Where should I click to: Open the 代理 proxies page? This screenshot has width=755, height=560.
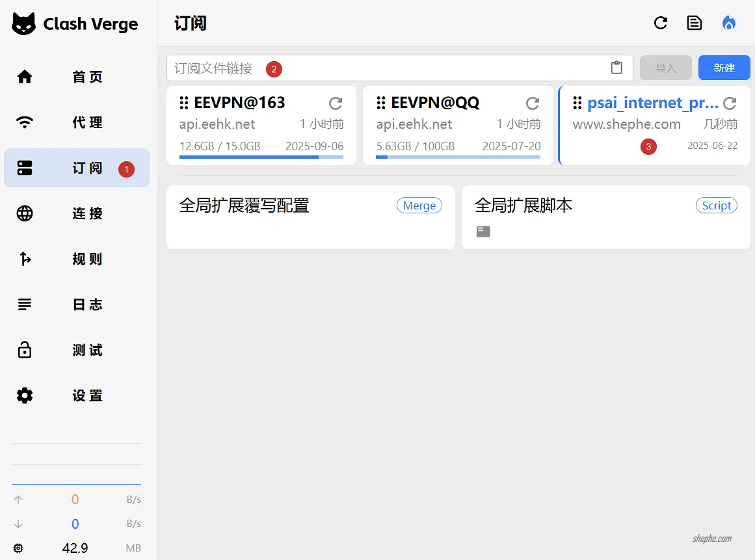(x=77, y=122)
